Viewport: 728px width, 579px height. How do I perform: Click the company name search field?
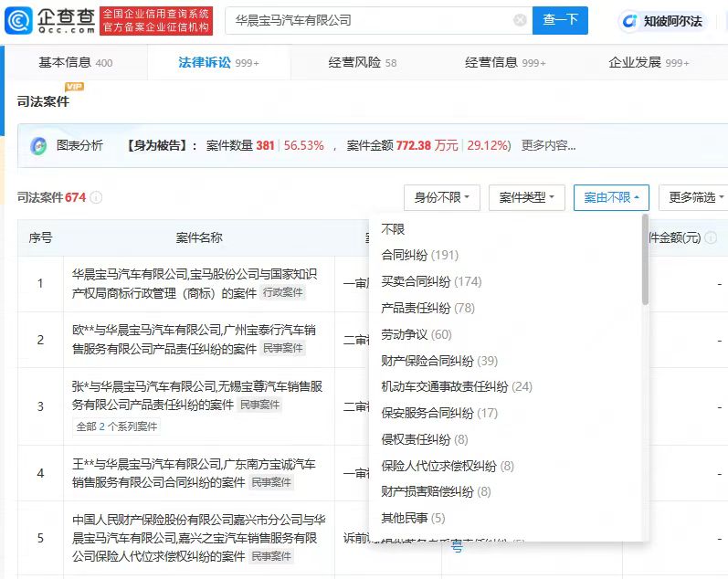coord(365,20)
